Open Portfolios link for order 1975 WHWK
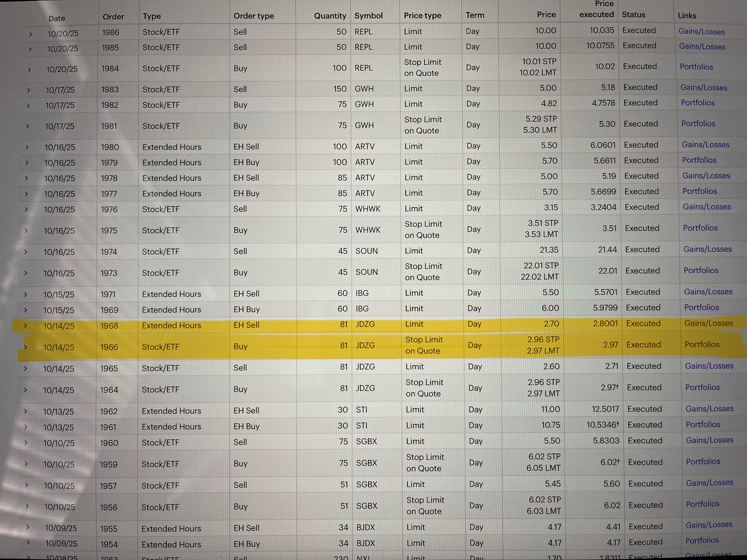The image size is (747, 560). 700,228
